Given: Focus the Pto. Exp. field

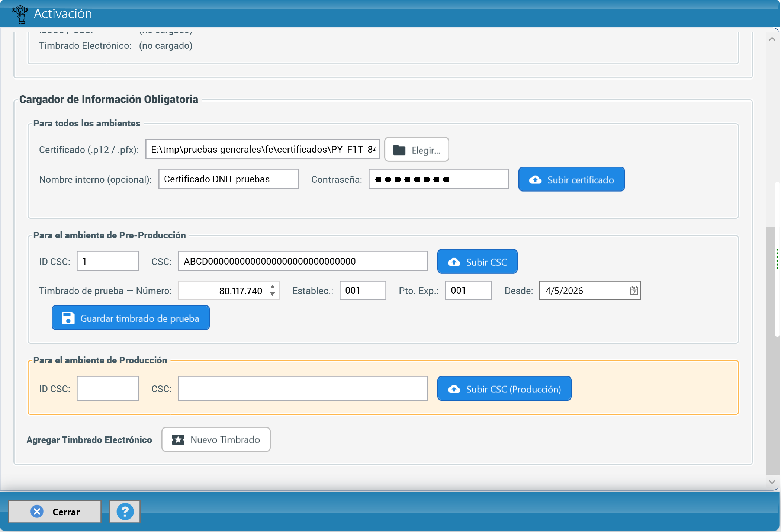Looking at the screenshot, I should (x=469, y=290).
